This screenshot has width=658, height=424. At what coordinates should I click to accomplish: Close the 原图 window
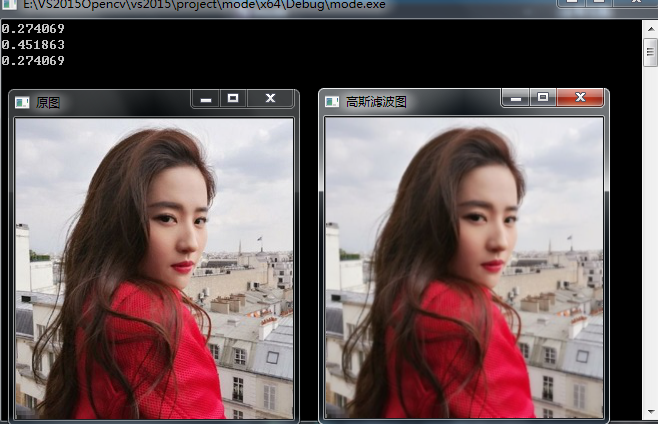tap(270, 99)
